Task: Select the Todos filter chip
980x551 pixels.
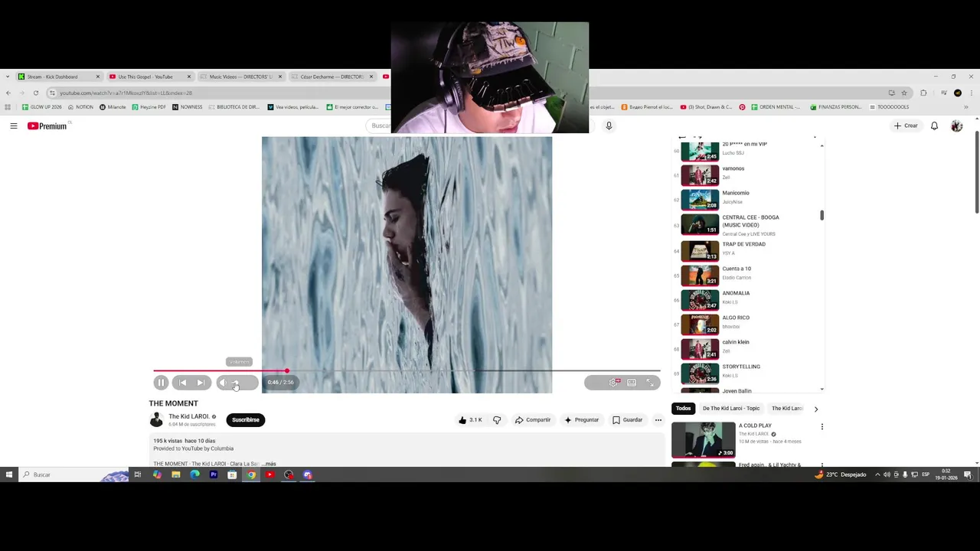Action: (684, 409)
